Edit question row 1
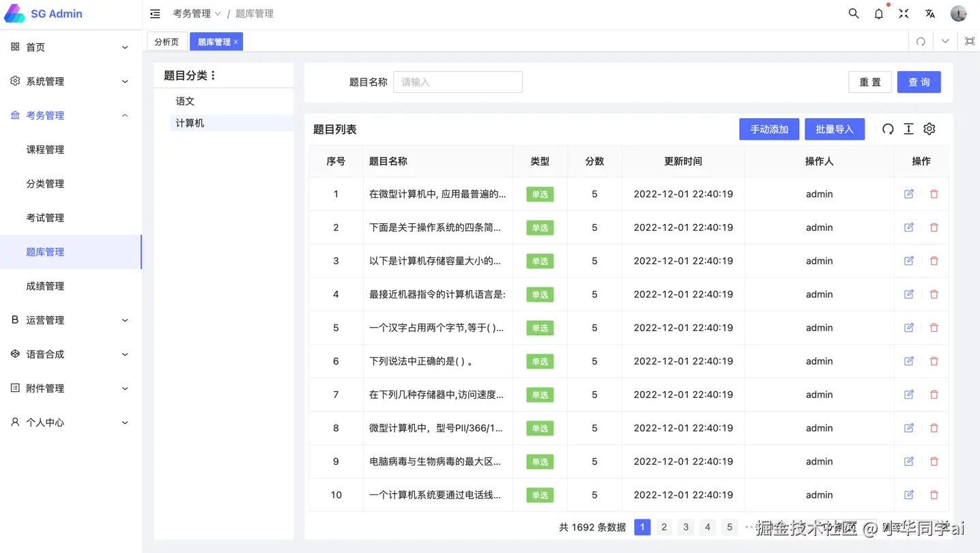The width and height of the screenshot is (980, 553). [909, 194]
